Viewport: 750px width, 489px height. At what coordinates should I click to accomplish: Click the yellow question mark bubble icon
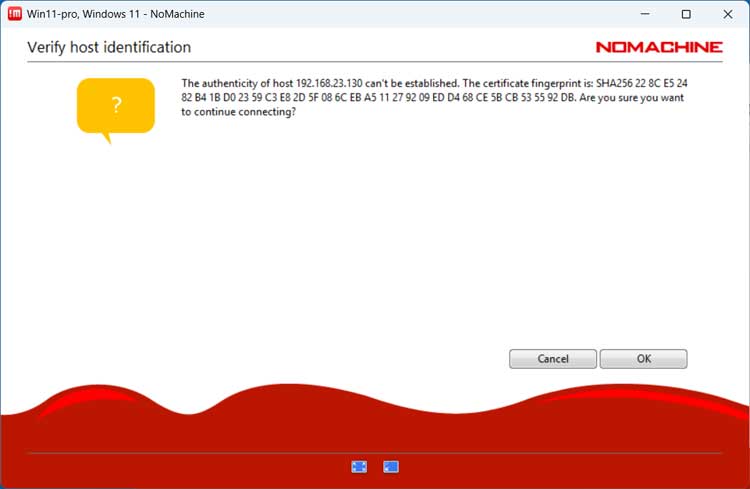(116, 110)
